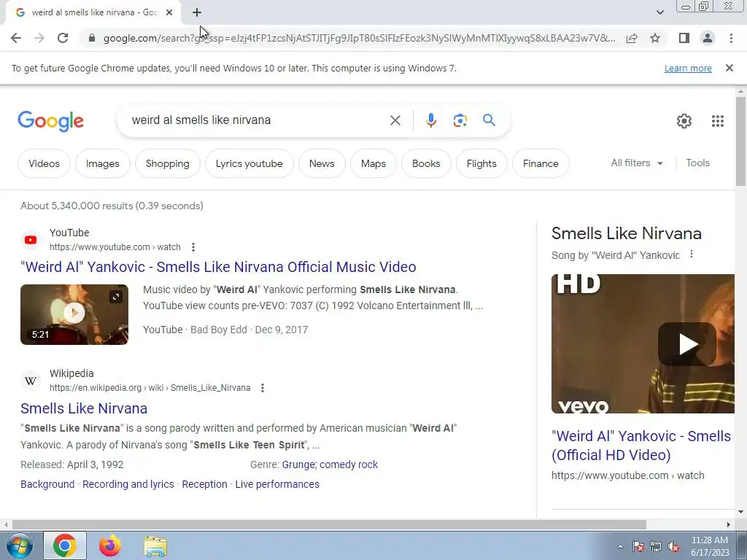Expand the video preview on the thumbnail
The height and width of the screenshot is (560, 747).
[116, 297]
